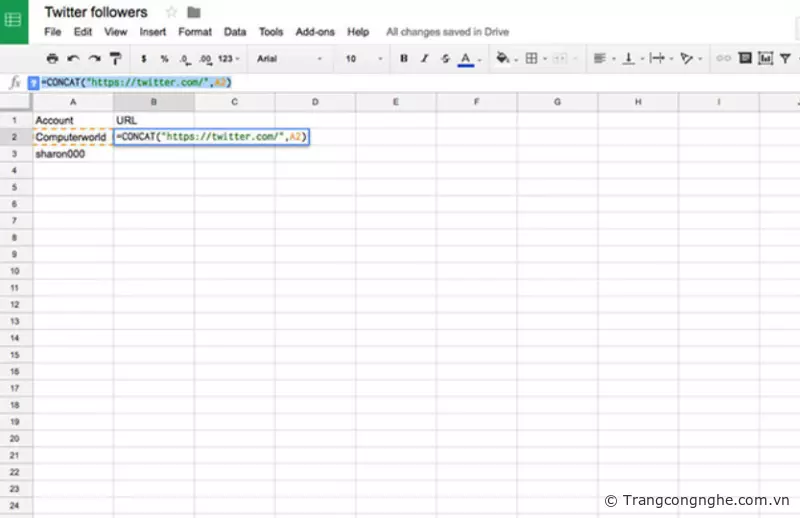Click the Insert chart icon
The width and height of the screenshot is (800, 518).
tap(765, 59)
